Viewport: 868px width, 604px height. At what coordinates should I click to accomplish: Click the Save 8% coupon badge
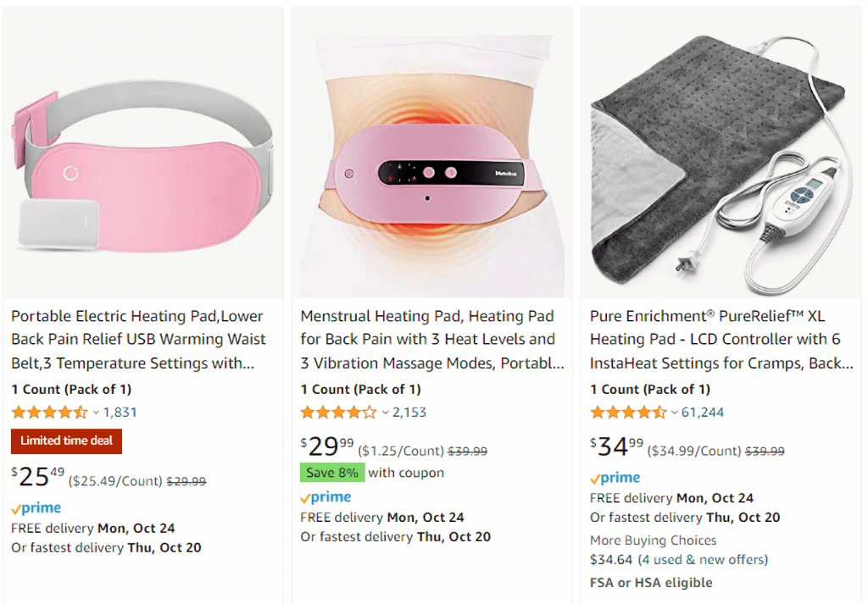point(332,473)
